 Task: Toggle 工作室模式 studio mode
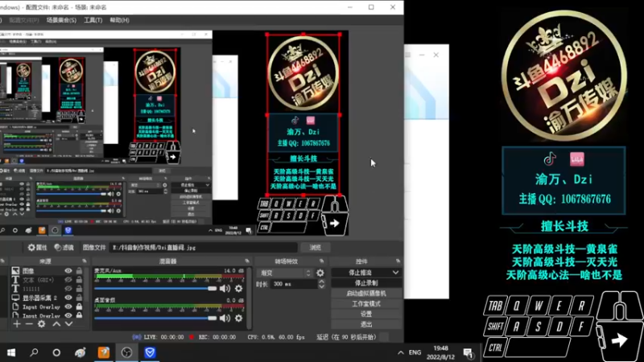coord(366,304)
